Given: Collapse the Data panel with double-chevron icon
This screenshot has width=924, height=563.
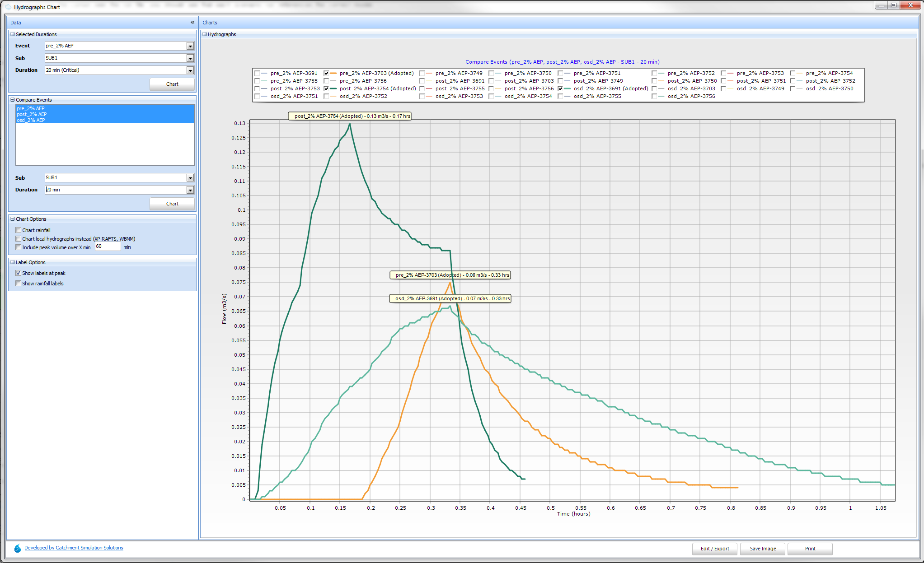Looking at the screenshot, I should click(192, 23).
